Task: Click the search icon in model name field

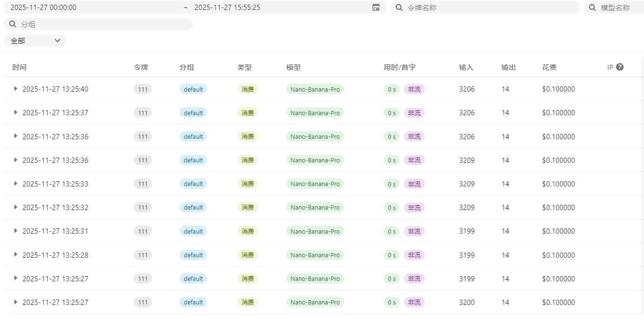Action: pos(592,8)
